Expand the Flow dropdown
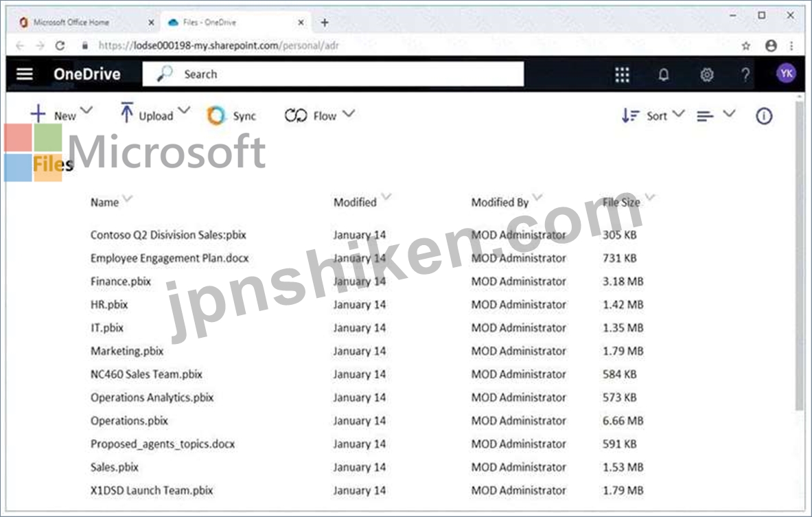Screen dimensions: 812x517 coord(349,113)
